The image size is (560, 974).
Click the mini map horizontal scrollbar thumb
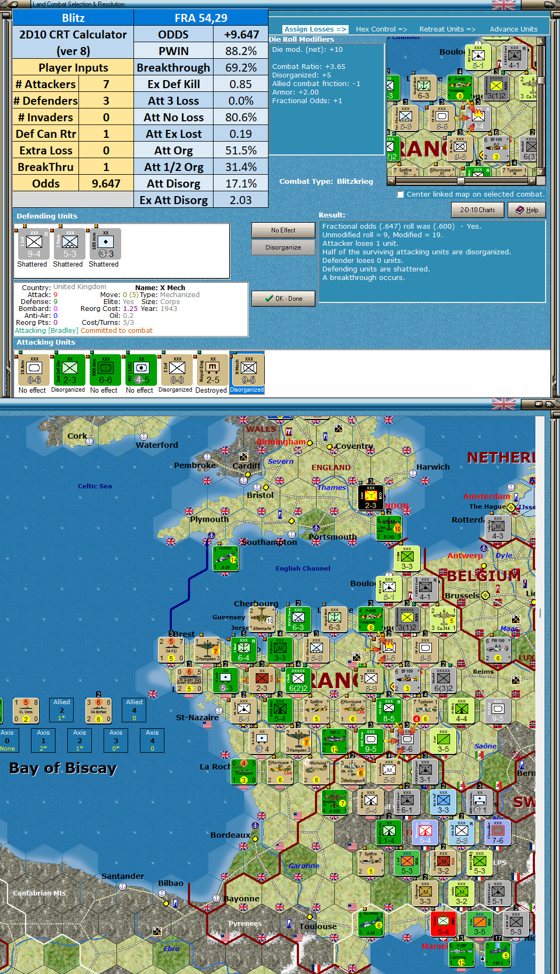pyautogui.click(x=461, y=181)
